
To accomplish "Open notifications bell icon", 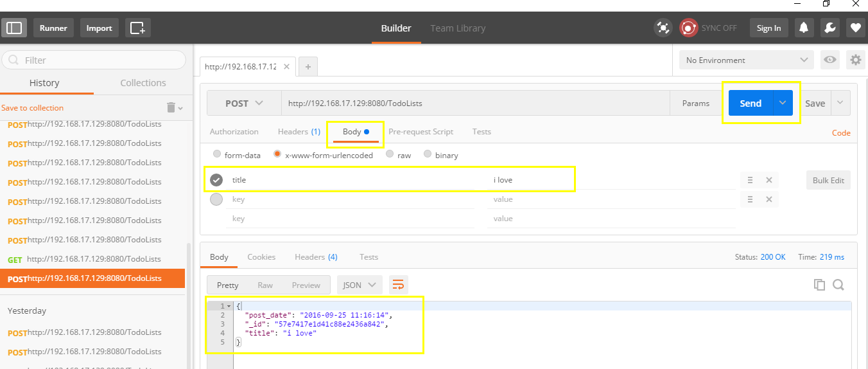I will click(803, 28).
